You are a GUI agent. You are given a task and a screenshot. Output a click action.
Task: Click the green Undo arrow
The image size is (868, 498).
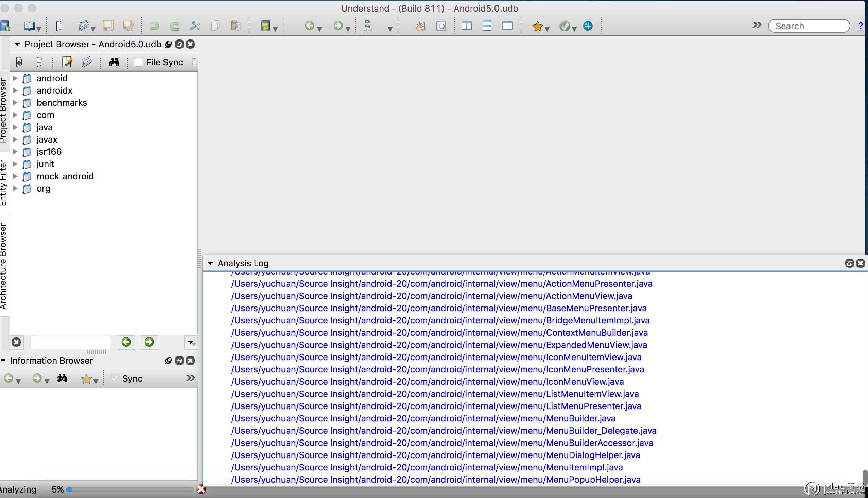click(x=154, y=26)
